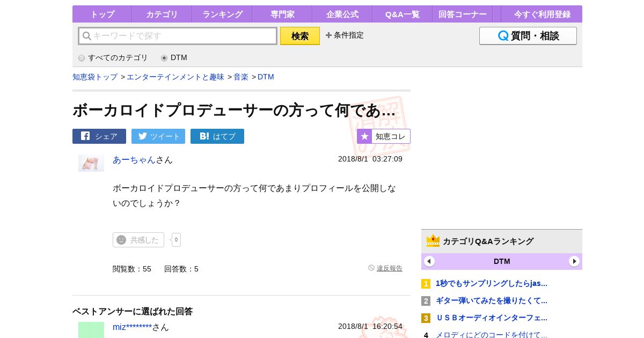Viewport: 644px width, 338px height.
Task: Open the Q&A一覧 tab
Action: (x=402, y=14)
